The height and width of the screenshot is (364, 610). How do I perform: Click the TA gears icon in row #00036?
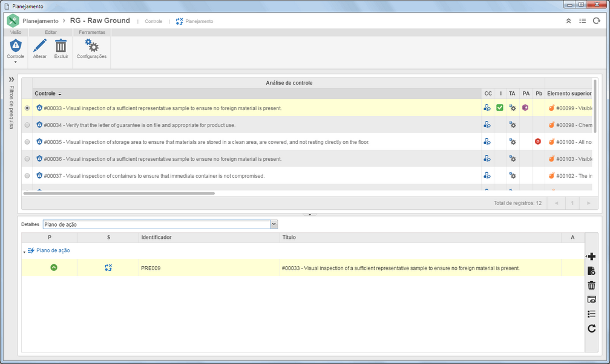tap(513, 158)
